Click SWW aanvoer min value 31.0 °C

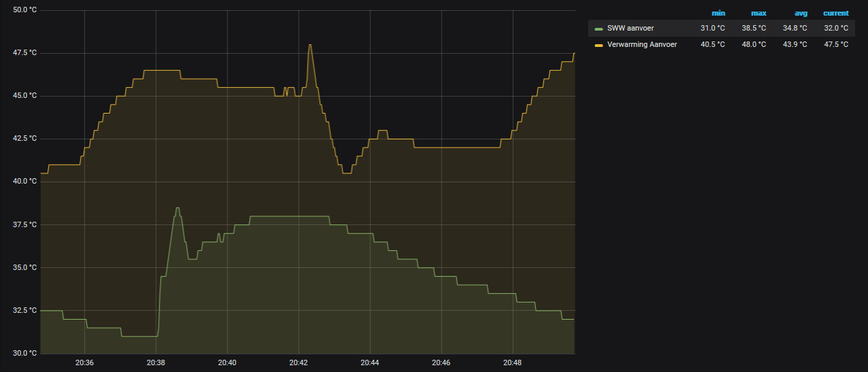pyautogui.click(x=712, y=28)
